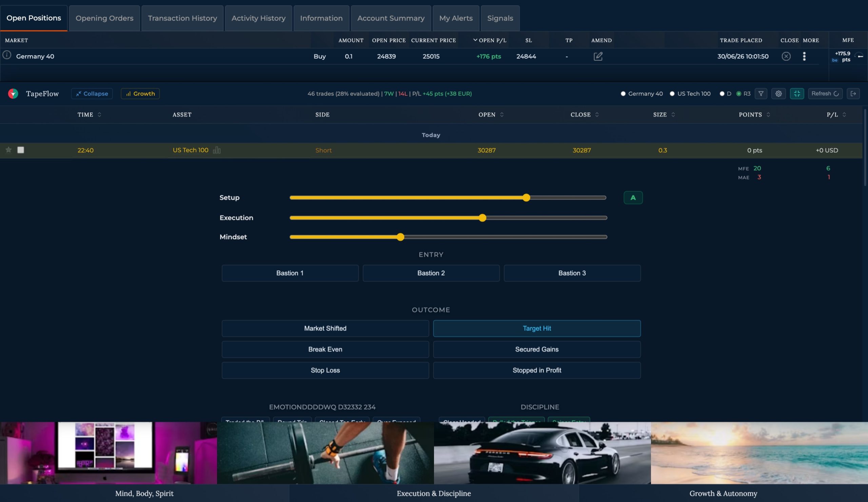868x502 pixels.
Task: Open the My Alerts tab
Action: [456, 18]
